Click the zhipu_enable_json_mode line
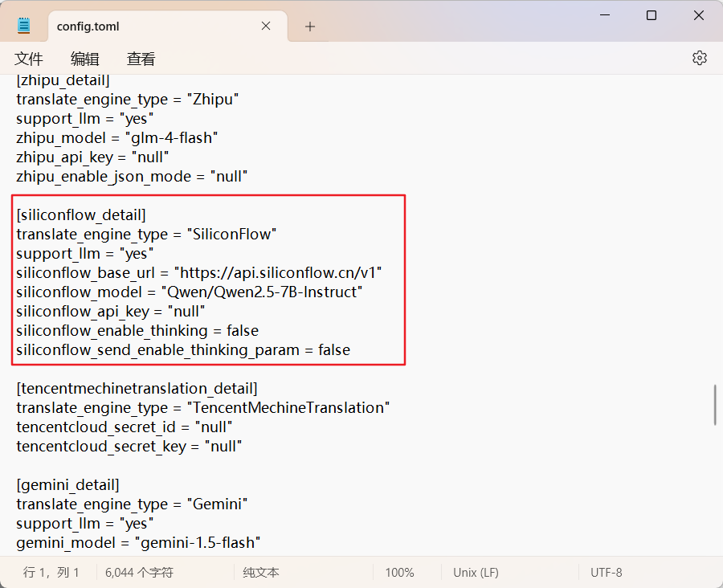723x588 pixels. coord(132,177)
